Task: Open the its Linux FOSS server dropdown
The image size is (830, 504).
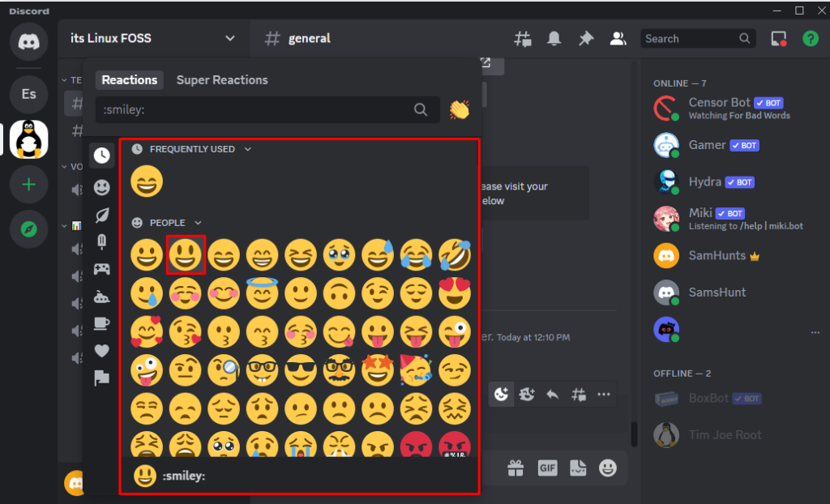Action: tap(230, 39)
